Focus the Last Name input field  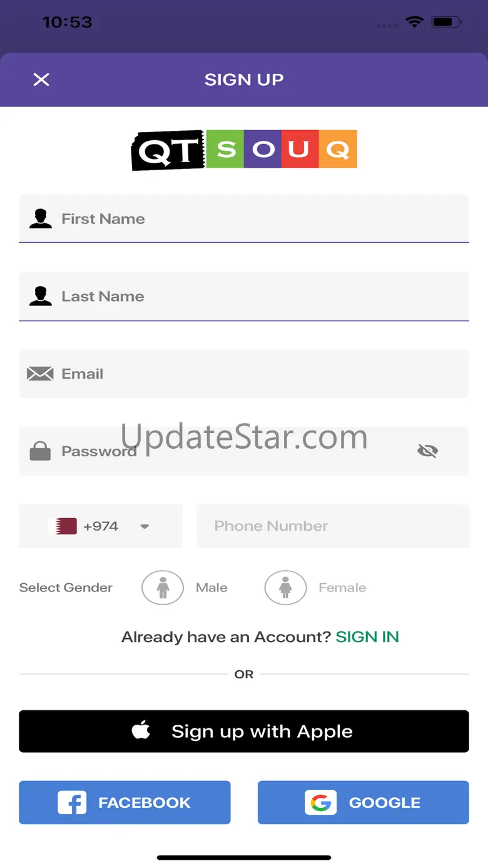[x=244, y=296]
